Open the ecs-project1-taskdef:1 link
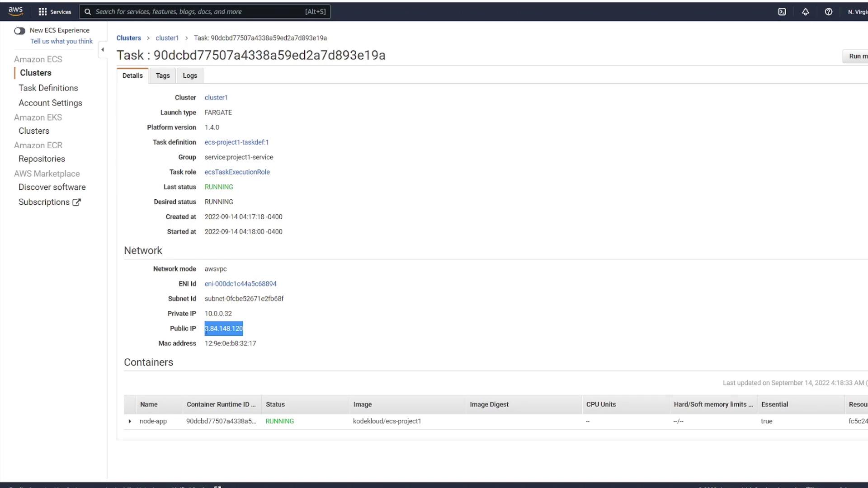 coord(236,142)
